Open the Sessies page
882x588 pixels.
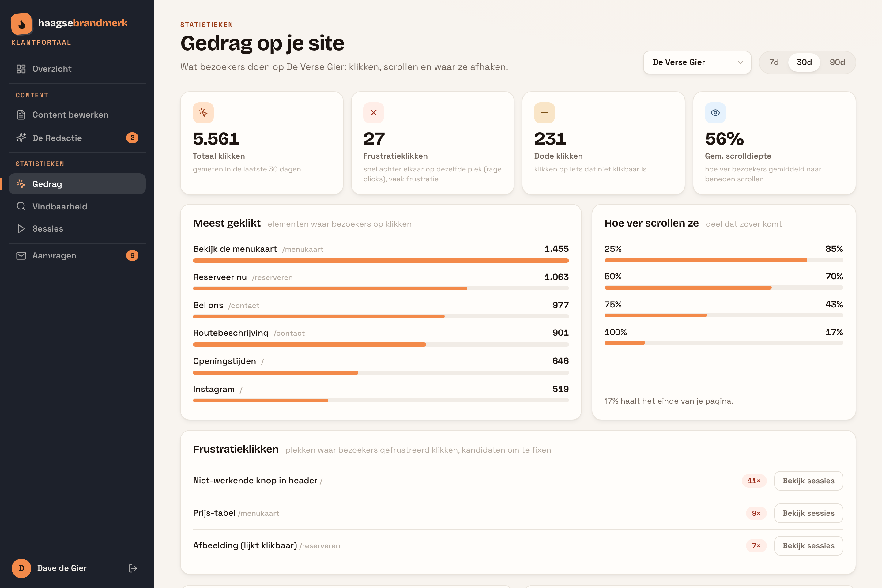click(x=77, y=229)
